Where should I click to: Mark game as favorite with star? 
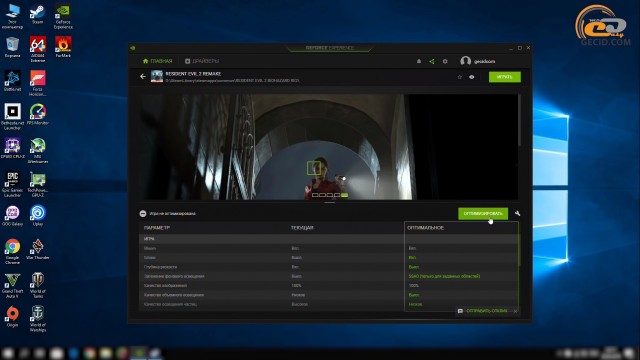(460, 77)
